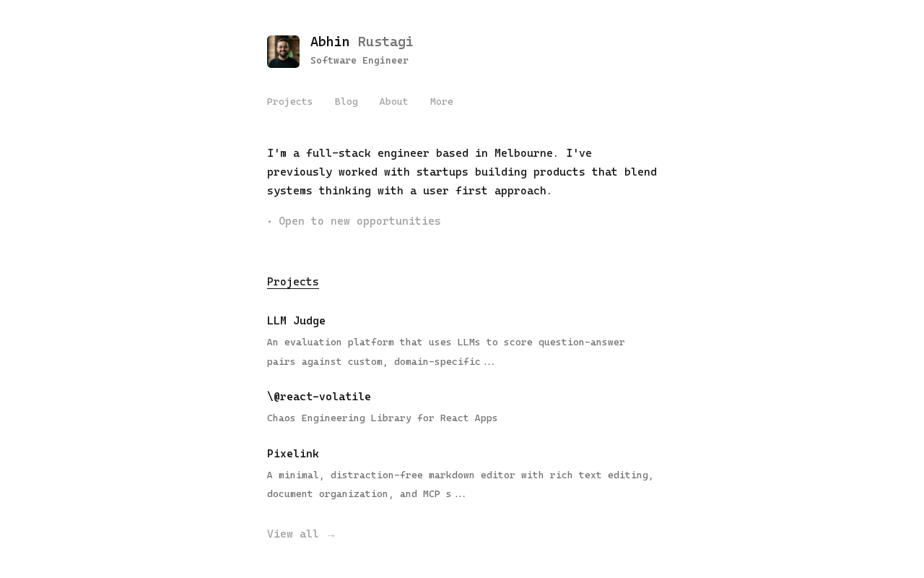Click the Chaos Engineering Library description text
This screenshot has height=578, width=924.
coord(382,418)
